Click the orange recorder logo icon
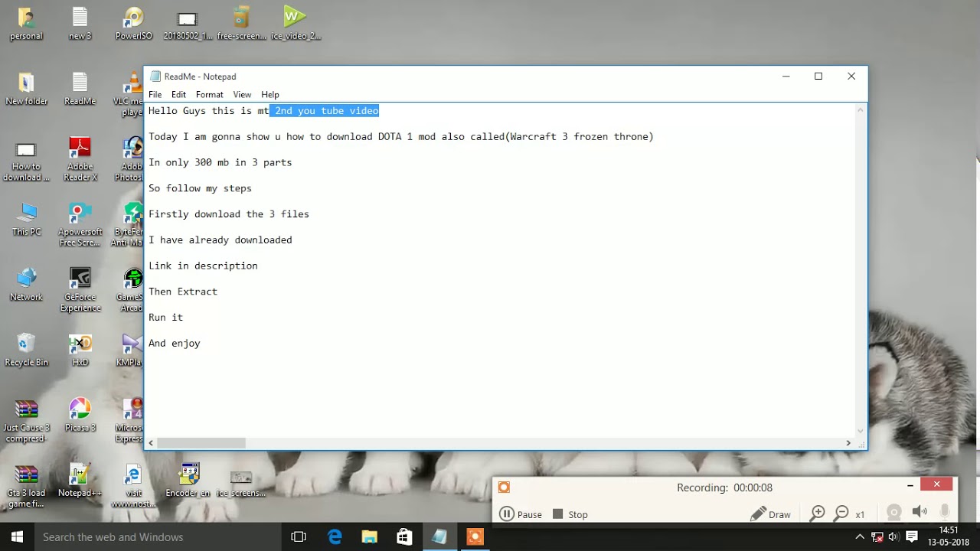This screenshot has width=980, height=551. (x=504, y=487)
